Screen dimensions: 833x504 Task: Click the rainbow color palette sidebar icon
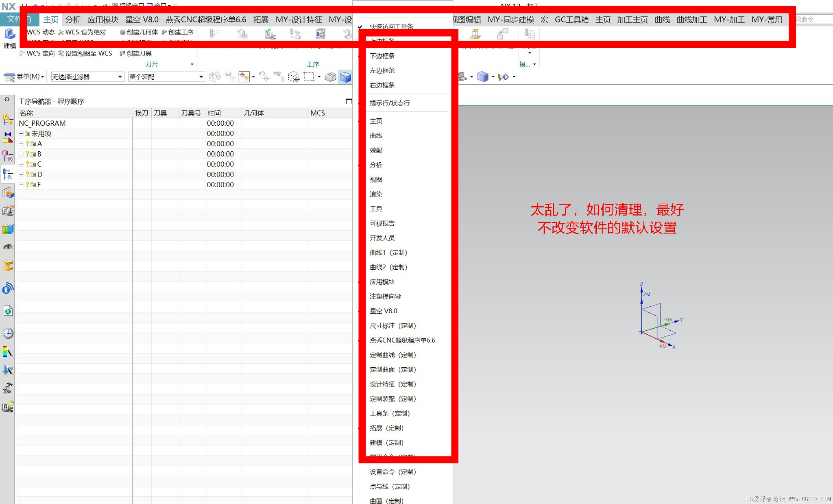[x=8, y=352]
